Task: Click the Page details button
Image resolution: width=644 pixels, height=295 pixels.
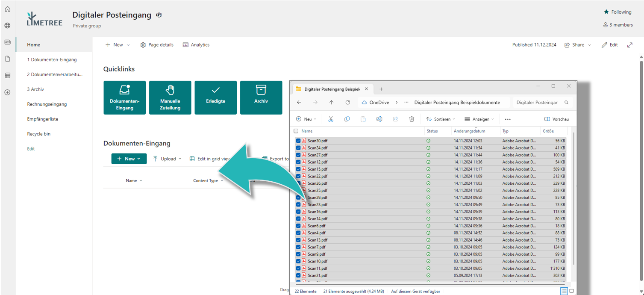Action: pos(157,45)
